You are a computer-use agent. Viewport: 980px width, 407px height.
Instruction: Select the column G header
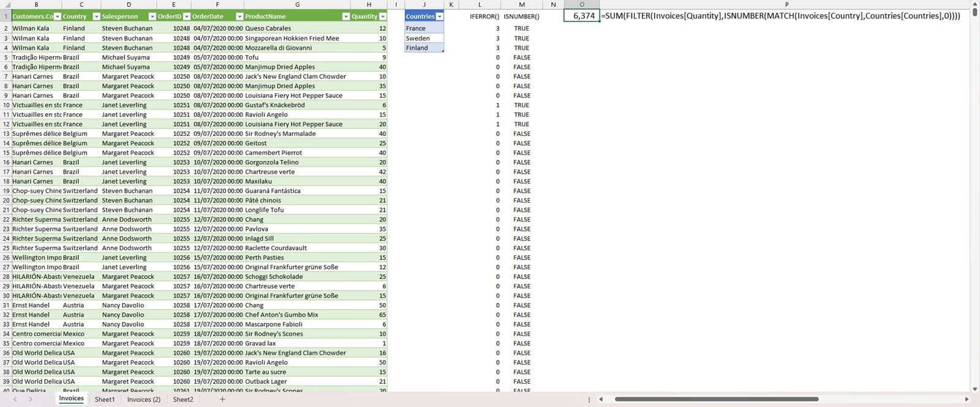coord(297,5)
